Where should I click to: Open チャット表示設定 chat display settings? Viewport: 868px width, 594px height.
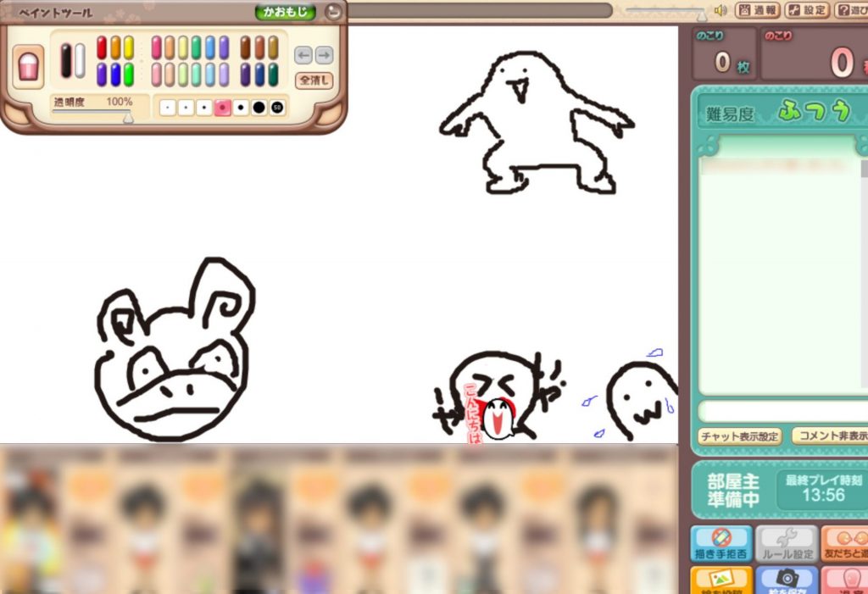pyautogui.click(x=740, y=436)
